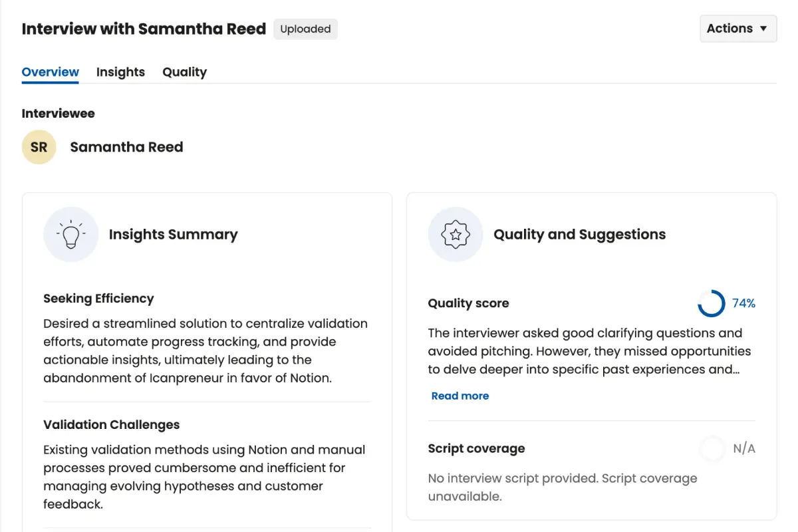Viewport: 798px width, 532px height.
Task: Select the Overview tab
Action: coord(51,72)
